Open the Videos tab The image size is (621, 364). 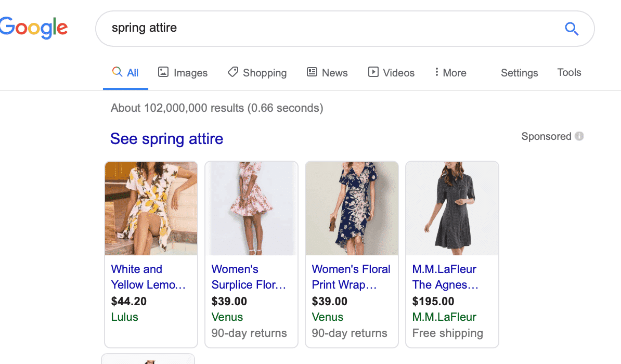[x=391, y=72]
